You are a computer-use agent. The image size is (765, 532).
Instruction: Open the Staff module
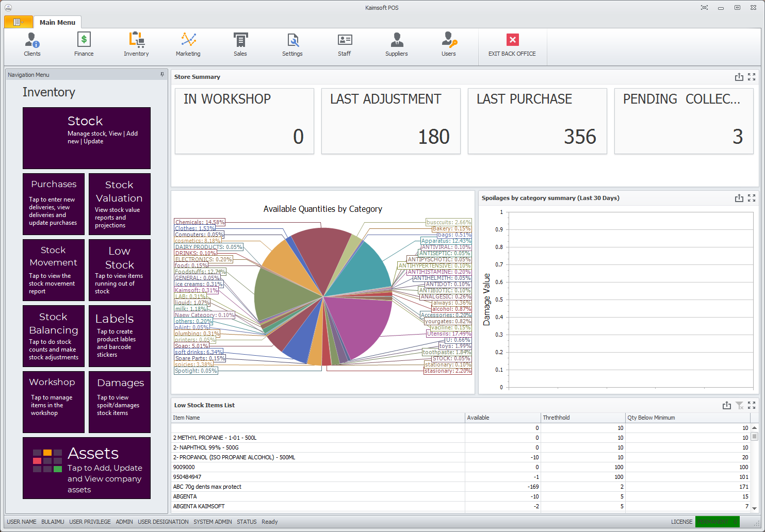tap(345, 44)
